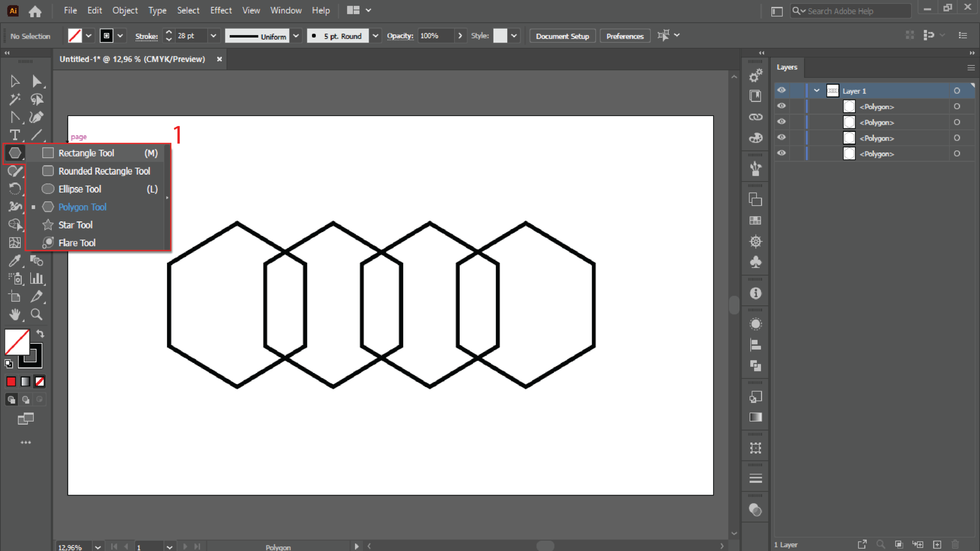
Task: Switch to Untitled-1 document tab
Action: tap(132, 59)
